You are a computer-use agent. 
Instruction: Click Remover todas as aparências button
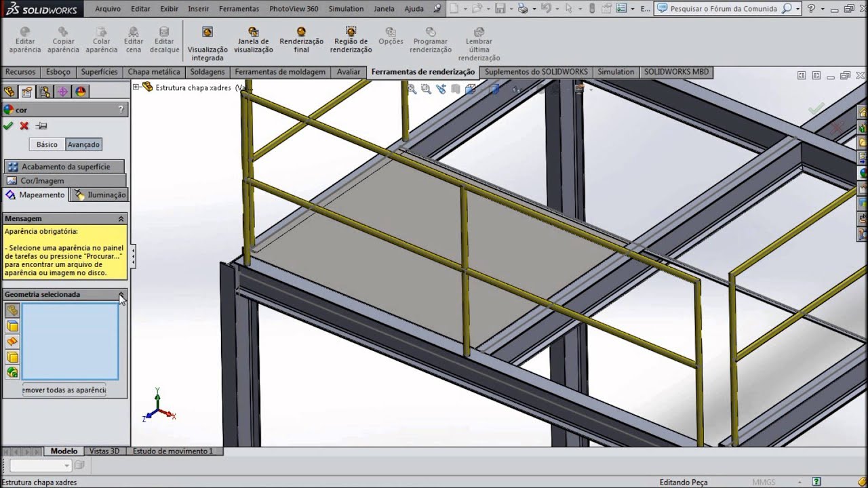pos(64,390)
